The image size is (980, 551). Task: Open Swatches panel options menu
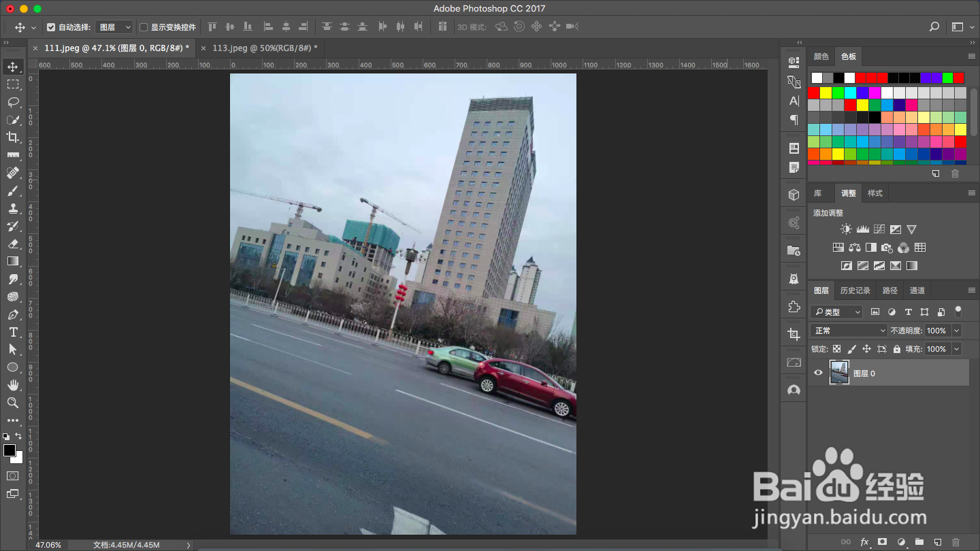tap(972, 56)
